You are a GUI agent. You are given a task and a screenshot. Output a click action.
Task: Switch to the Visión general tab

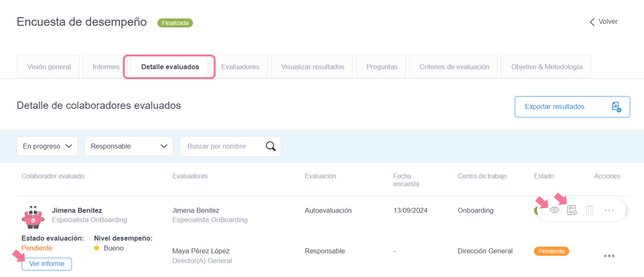[49, 67]
